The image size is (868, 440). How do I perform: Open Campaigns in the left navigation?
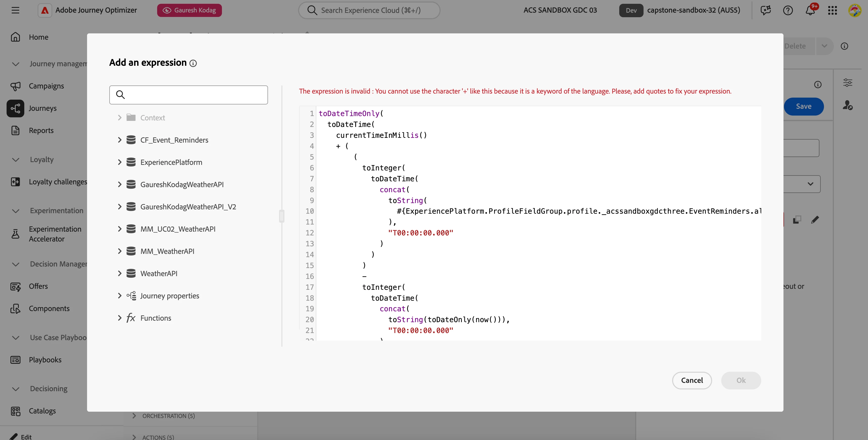46,86
